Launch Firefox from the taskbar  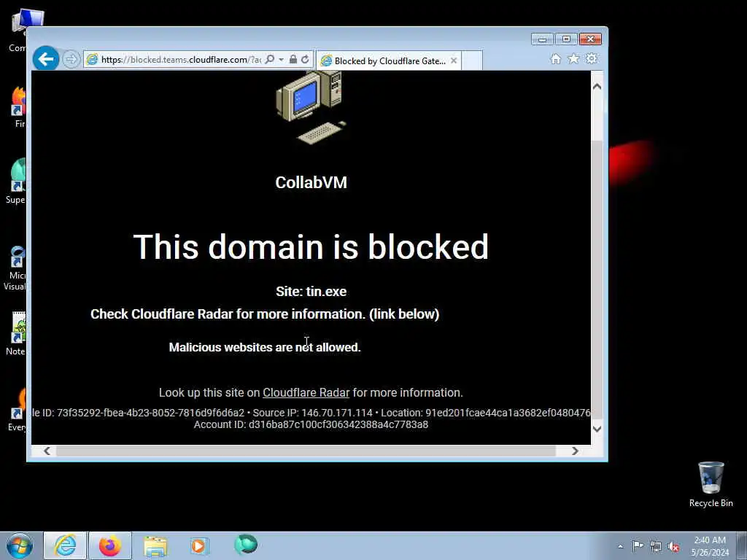tap(109, 545)
